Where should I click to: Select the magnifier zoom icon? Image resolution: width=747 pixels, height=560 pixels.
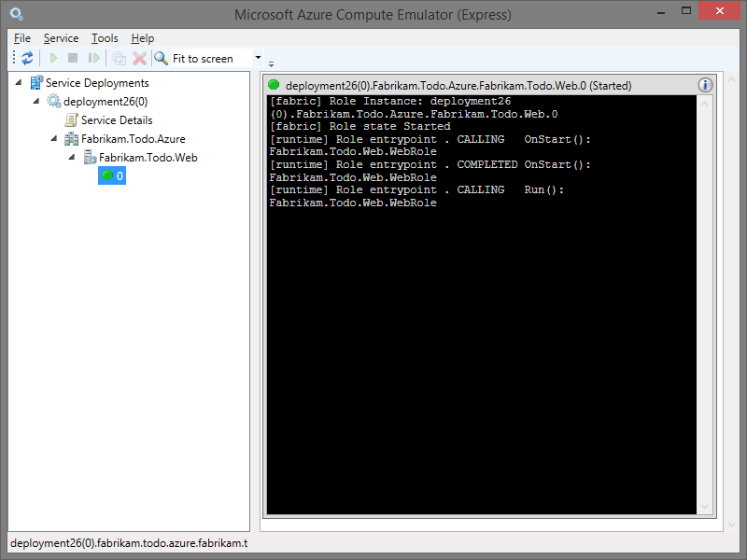159,57
